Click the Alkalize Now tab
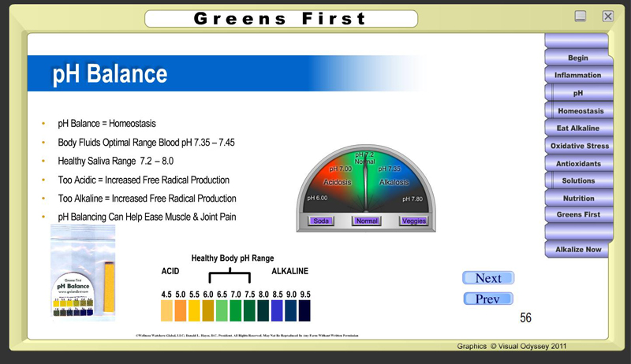Screen dimensions: 631x364 (577, 250)
